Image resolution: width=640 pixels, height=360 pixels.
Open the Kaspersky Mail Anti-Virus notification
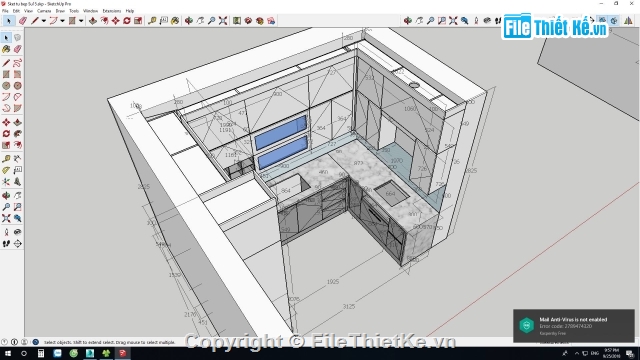pos(574,326)
